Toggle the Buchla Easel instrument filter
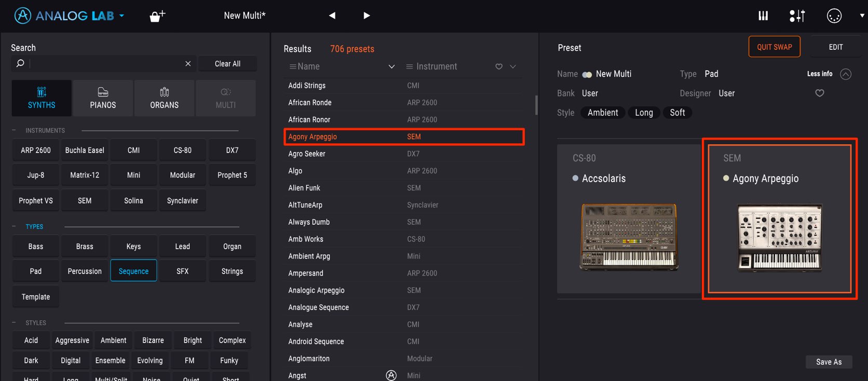This screenshot has height=381, width=868. (x=85, y=150)
